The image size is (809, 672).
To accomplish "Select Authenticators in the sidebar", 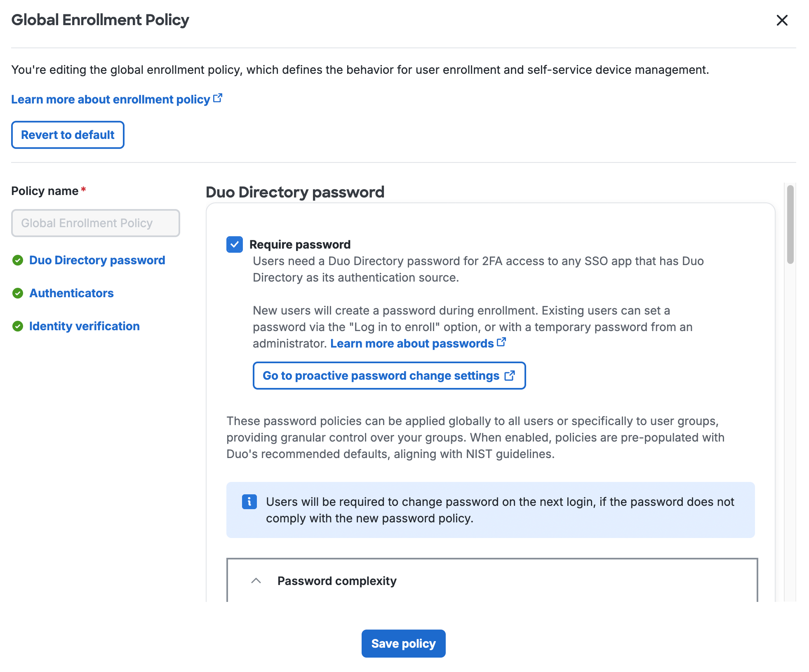I will pyautogui.click(x=71, y=293).
